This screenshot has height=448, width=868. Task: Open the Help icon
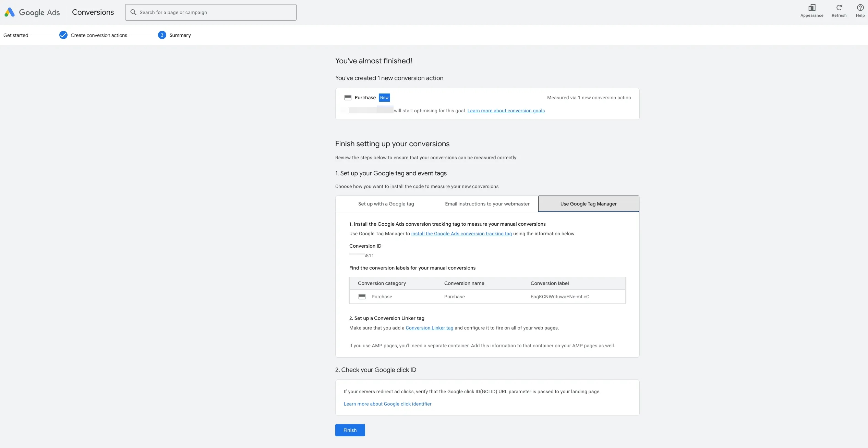point(860,8)
